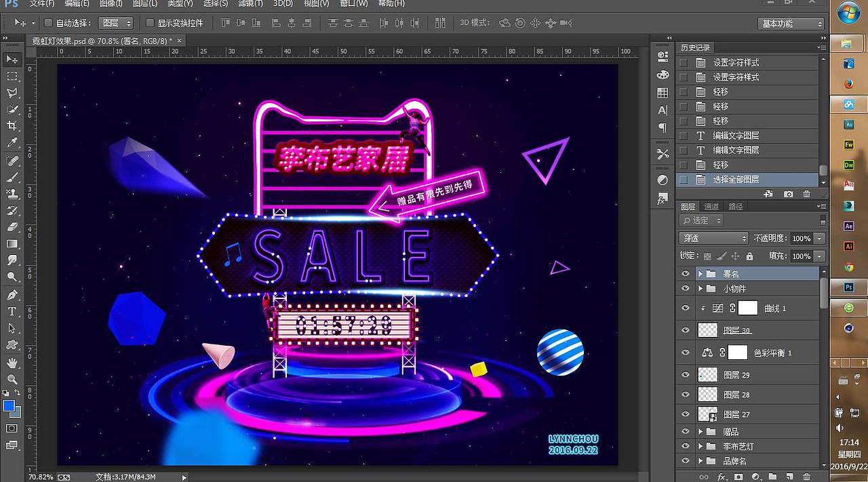Screen dimensions: 868x482
Task: Select the Gradient tool
Action: 12,243
